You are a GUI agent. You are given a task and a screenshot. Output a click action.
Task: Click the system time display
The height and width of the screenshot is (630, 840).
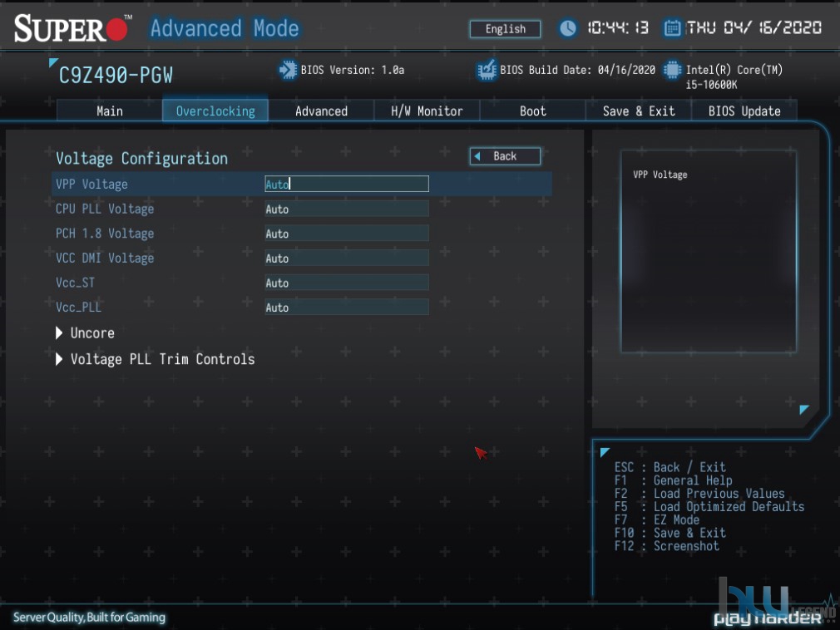[618, 27]
